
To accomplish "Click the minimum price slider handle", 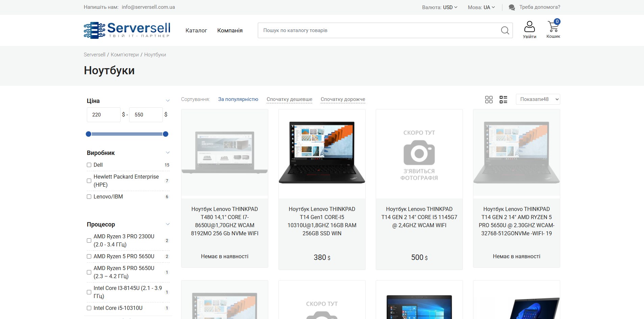I will click(x=89, y=134).
